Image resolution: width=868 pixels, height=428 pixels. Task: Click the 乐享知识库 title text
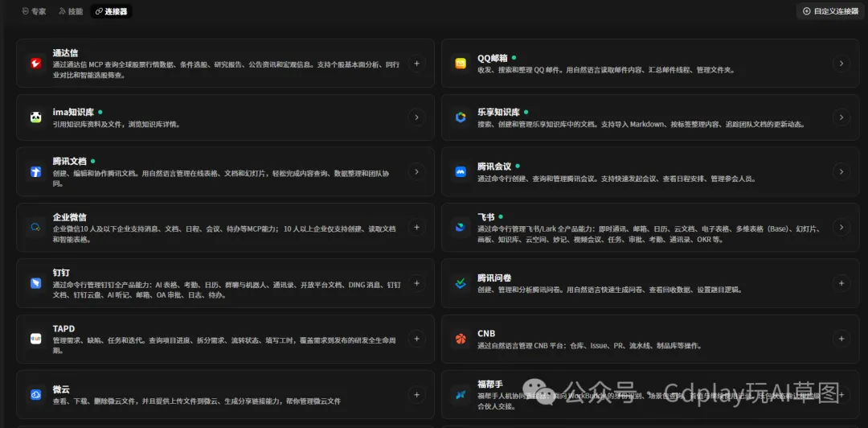tap(499, 112)
